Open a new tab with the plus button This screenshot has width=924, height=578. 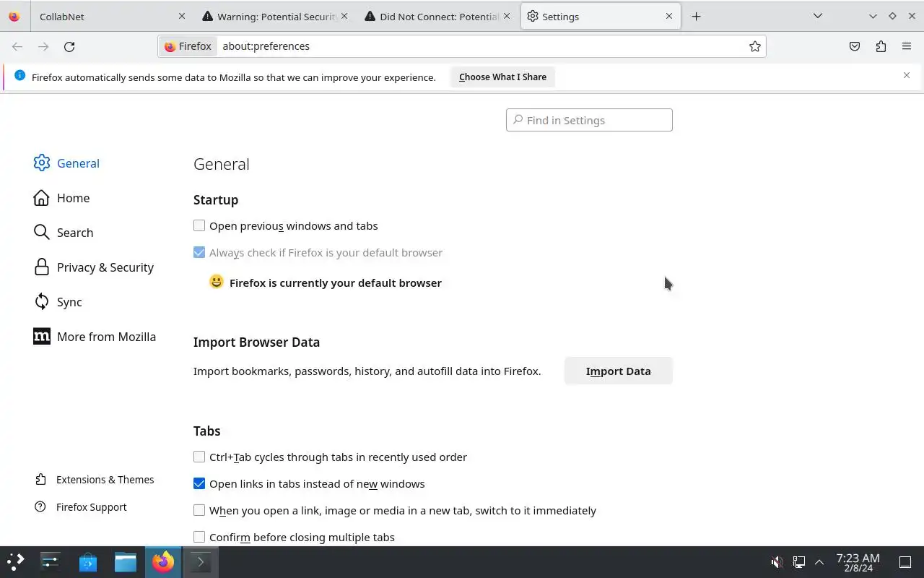coord(696,16)
